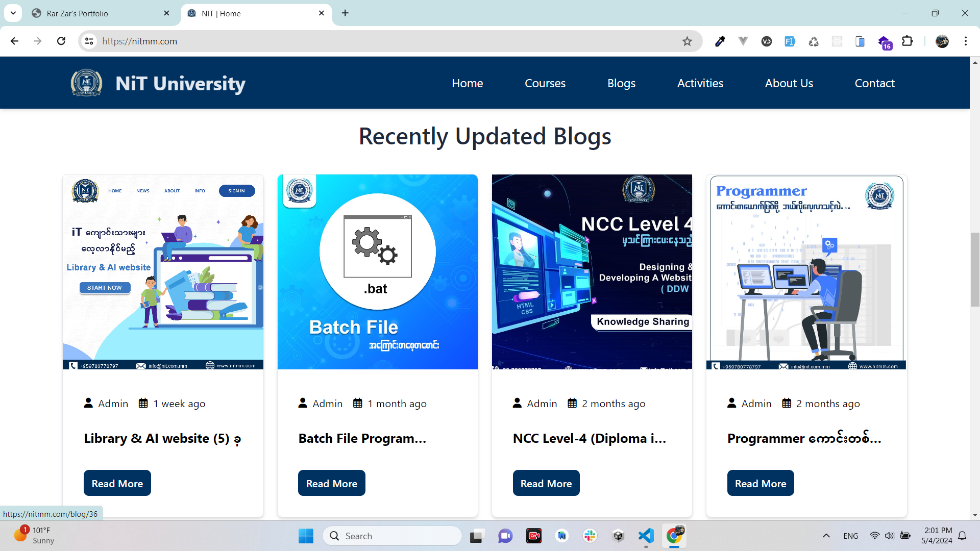Screen dimensions: 980x551
Task: Click the ENG language indicator
Action: tap(850, 536)
